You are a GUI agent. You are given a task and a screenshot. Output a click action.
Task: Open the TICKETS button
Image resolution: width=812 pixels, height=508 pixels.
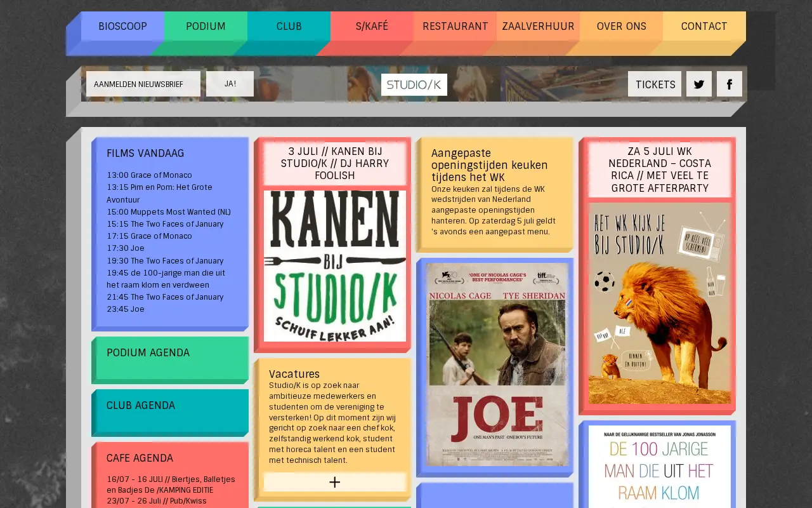tap(655, 84)
